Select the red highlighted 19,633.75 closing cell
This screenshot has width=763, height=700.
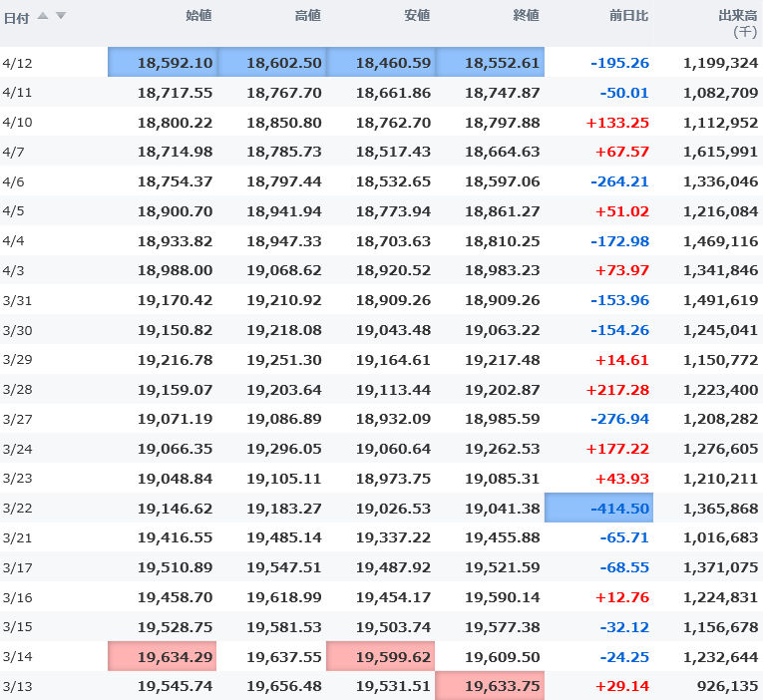pyautogui.click(x=490, y=686)
